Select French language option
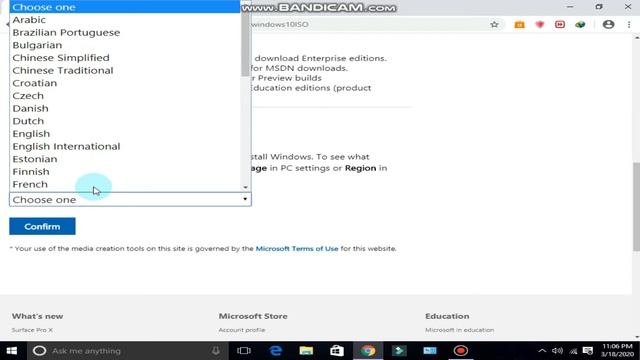 (x=124, y=184)
